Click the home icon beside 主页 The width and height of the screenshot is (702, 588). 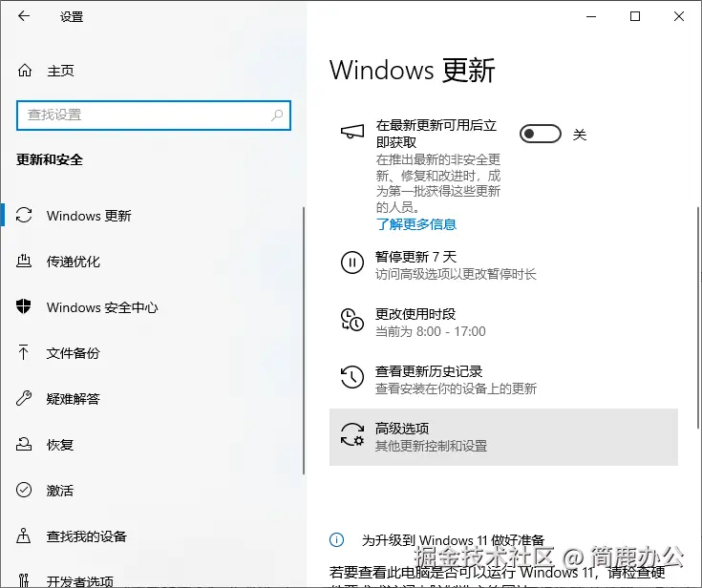25,71
